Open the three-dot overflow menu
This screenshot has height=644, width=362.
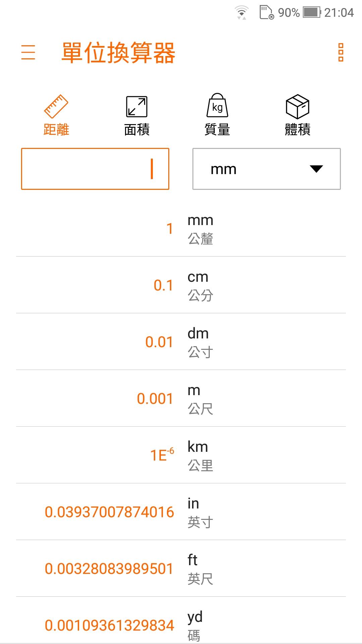pyautogui.click(x=341, y=52)
